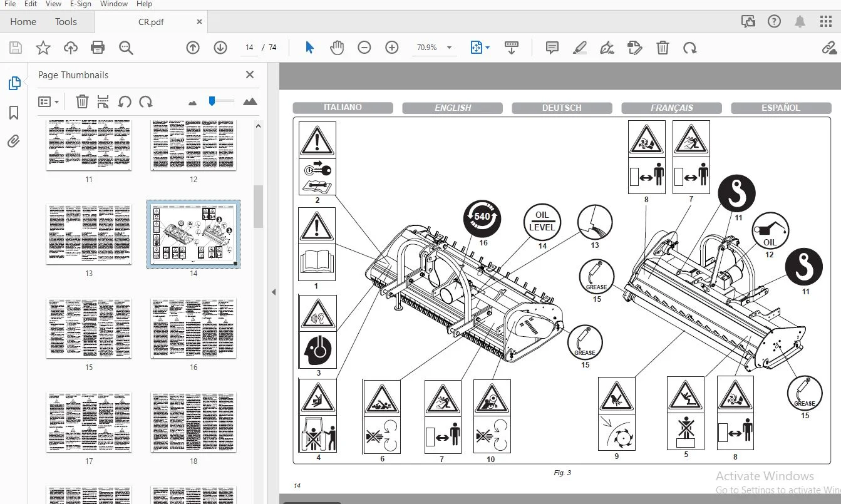Image resolution: width=841 pixels, height=504 pixels.
Task: Open the Window menu
Action: [x=114, y=4]
